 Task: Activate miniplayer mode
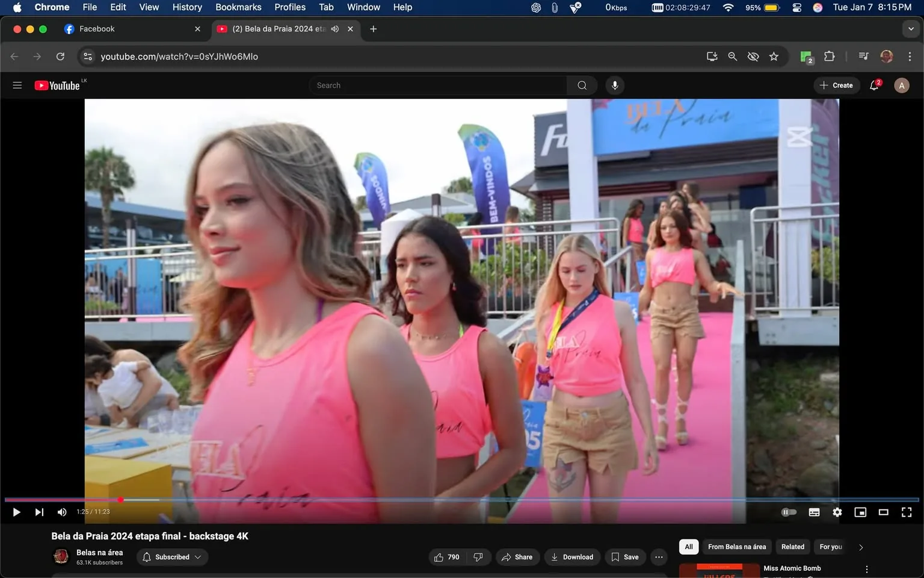click(860, 512)
